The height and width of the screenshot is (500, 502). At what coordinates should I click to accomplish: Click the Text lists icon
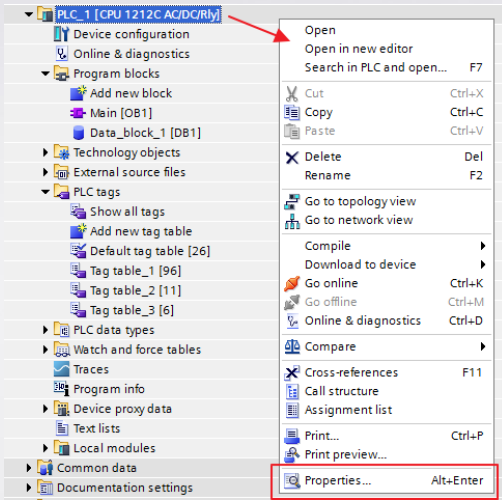tap(62, 428)
